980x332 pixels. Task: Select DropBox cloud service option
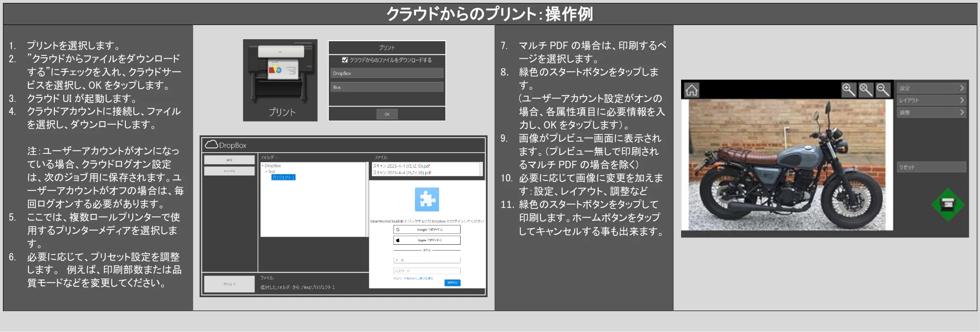(x=387, y=73)
